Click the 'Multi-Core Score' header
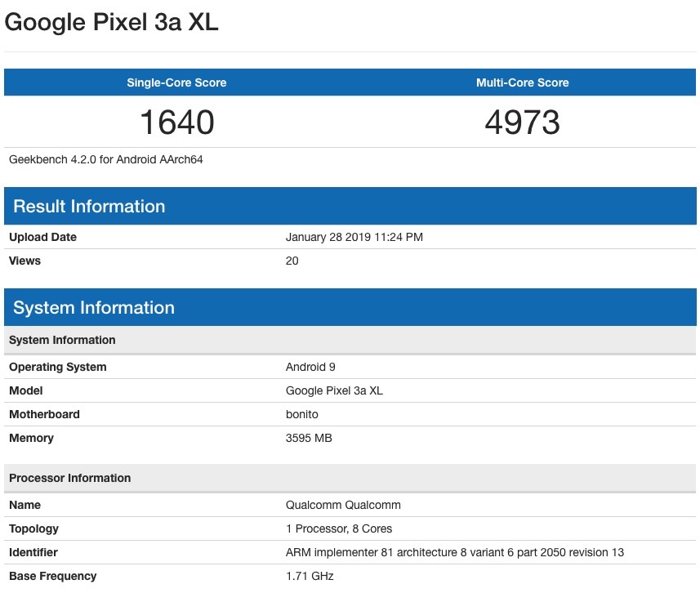 click(x=522, y=82)
